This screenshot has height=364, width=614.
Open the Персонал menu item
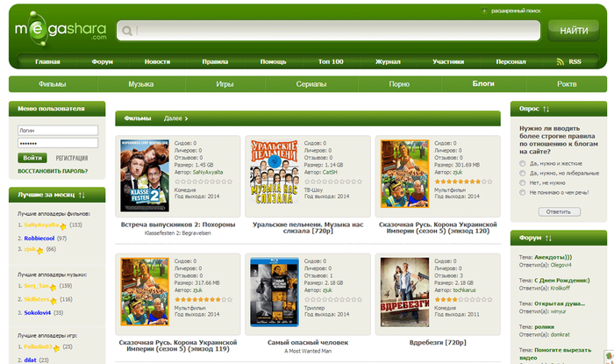(x=511, y=62)
